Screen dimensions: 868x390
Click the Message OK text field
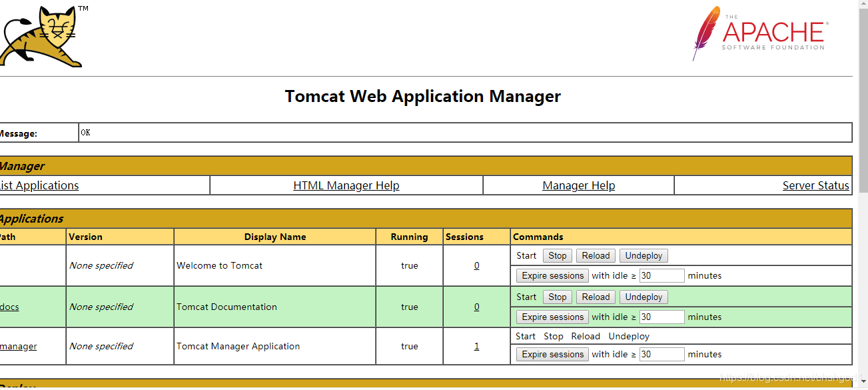[x=266, y=132]
